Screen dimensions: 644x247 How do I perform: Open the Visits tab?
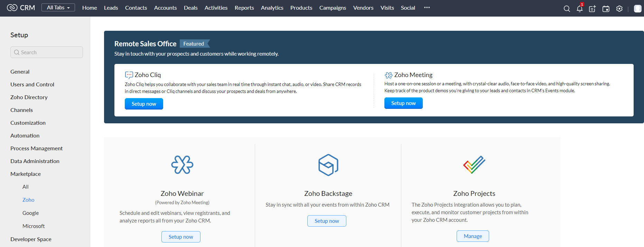pos(387,8)
